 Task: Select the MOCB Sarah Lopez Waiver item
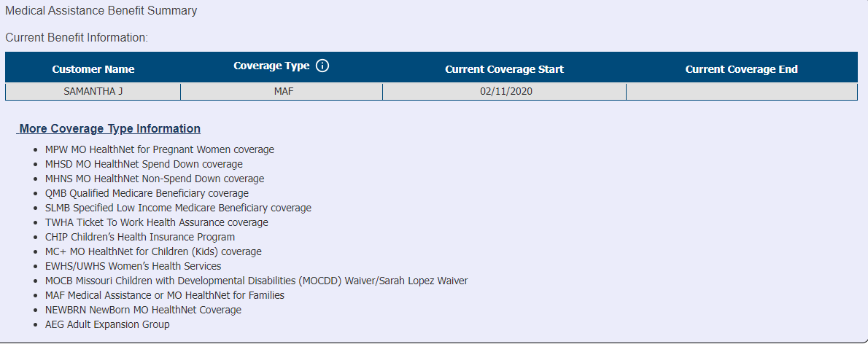point(256,281)
